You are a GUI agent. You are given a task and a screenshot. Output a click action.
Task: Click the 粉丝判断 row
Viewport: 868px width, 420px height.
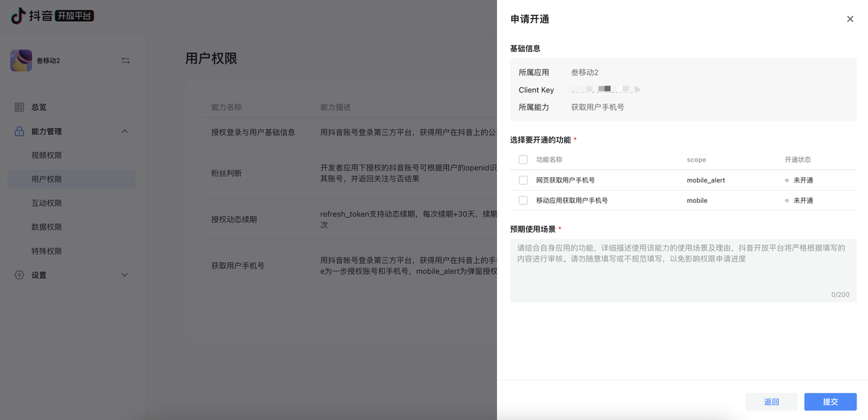pos(351,173)
